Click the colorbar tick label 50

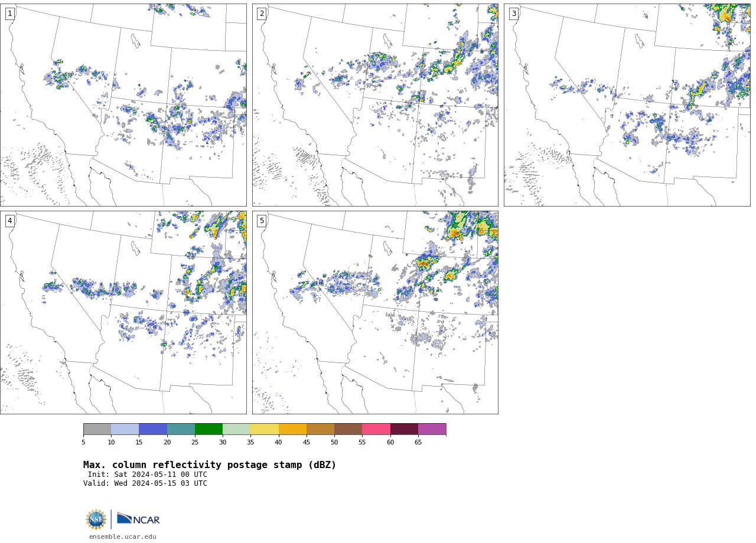(334, 442)
